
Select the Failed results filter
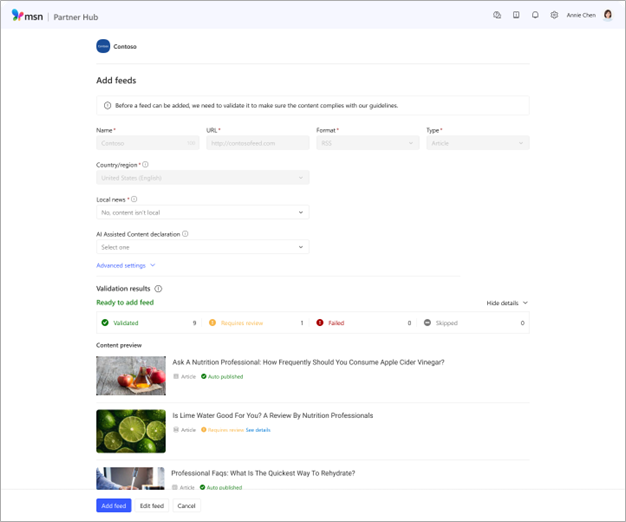363,323
